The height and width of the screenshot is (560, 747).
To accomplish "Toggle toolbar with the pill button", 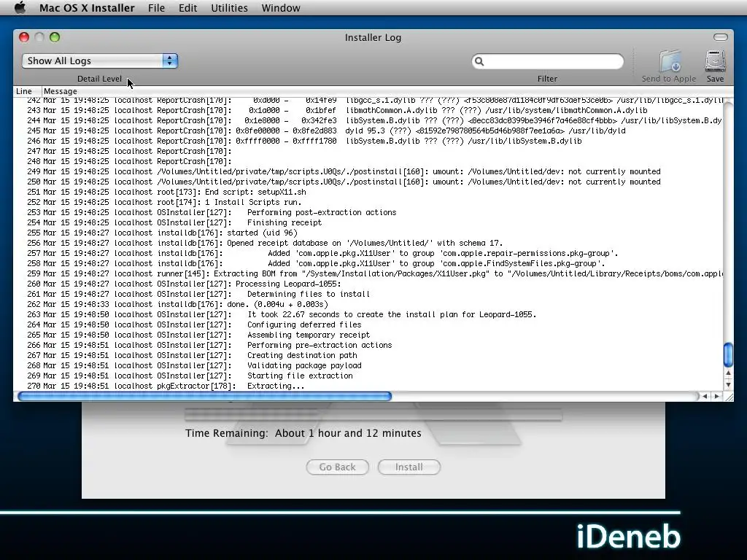I will [720, 37].
